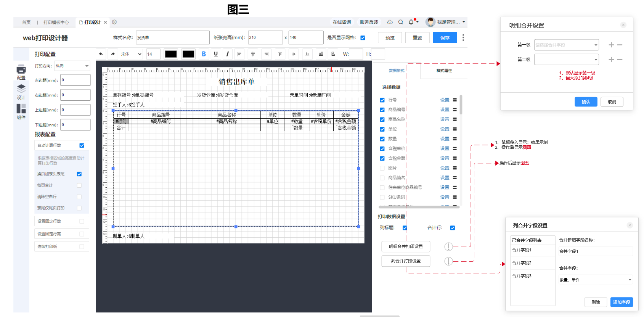
Task: Click the 样式名称 input field
Action: (x=173, y=37)
